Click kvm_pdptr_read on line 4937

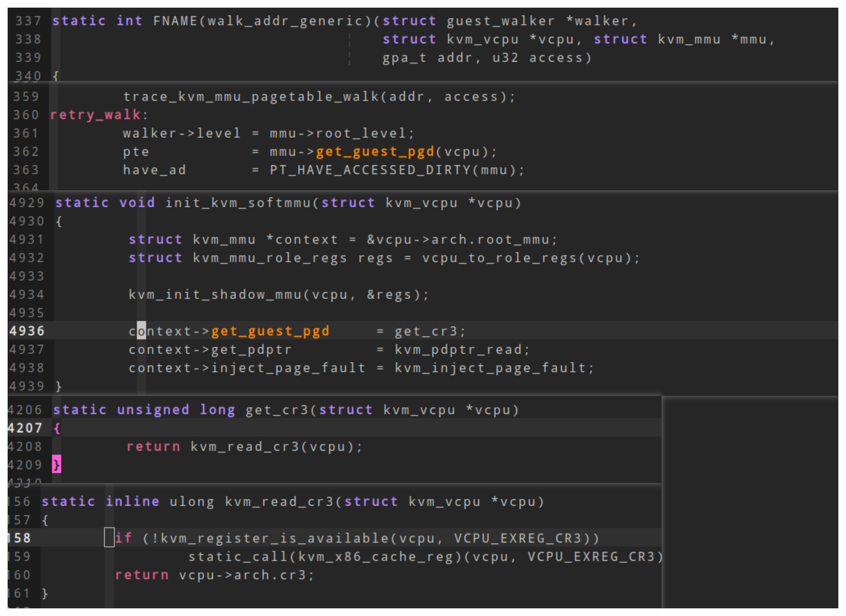[458, 350]
